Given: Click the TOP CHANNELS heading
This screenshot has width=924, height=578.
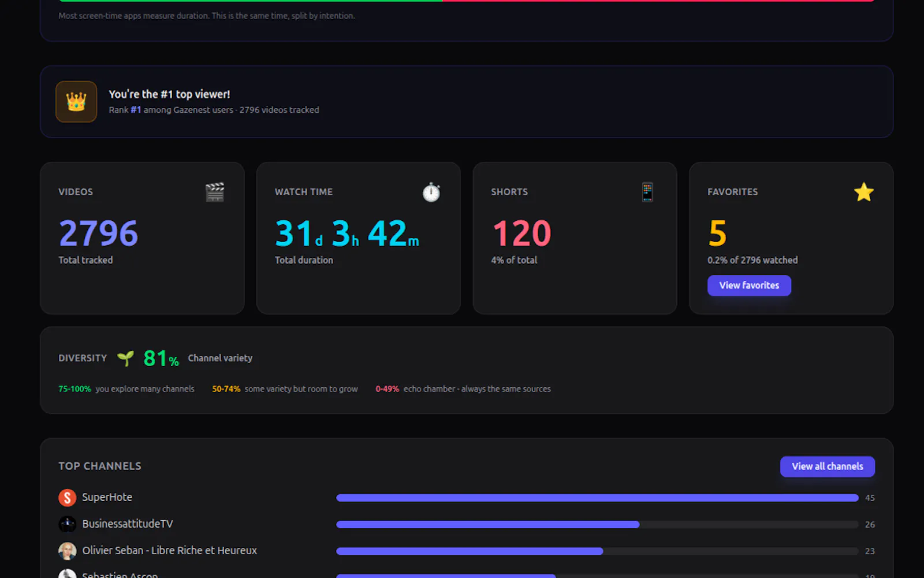Looking at the screenshot, I should coord(100,466).
